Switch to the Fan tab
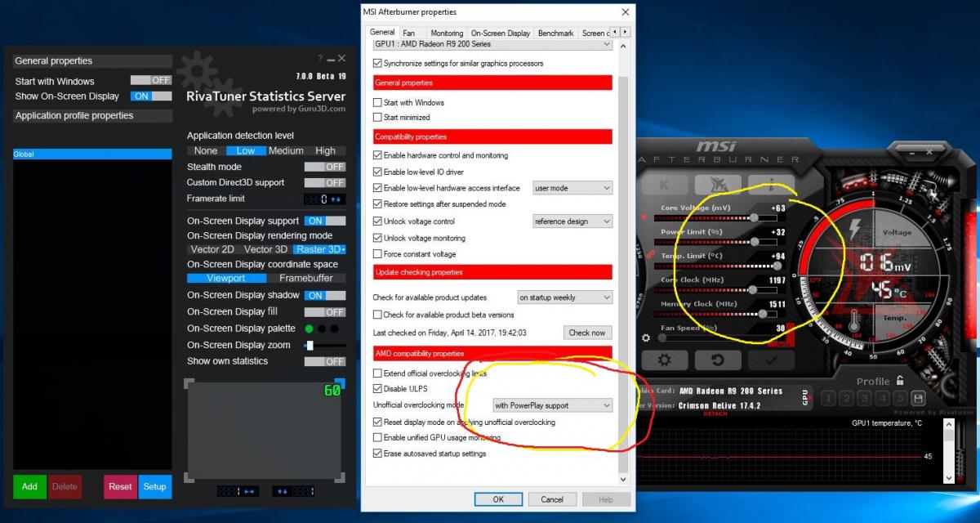The width and height of the screenshot is (980, 523). point(408,33)
